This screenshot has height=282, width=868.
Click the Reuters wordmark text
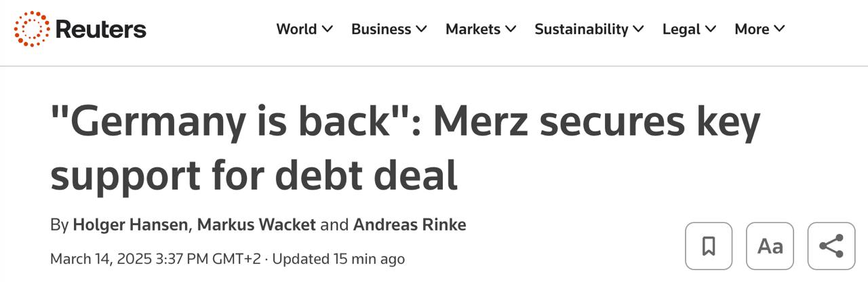coord(100,29)
